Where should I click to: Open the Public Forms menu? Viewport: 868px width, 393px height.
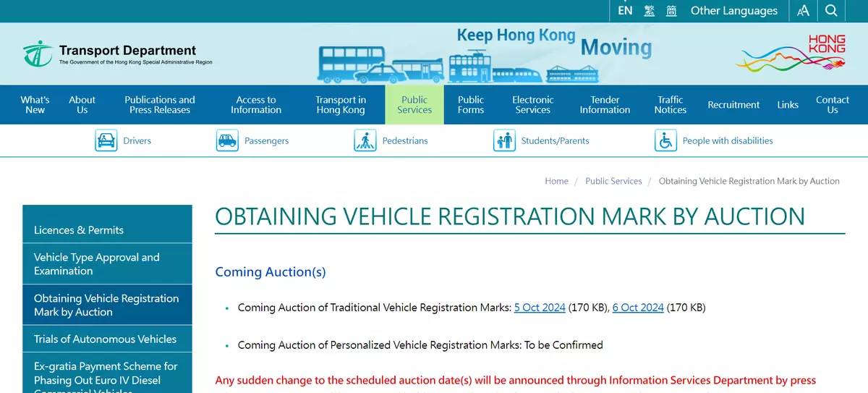point(471,105)
